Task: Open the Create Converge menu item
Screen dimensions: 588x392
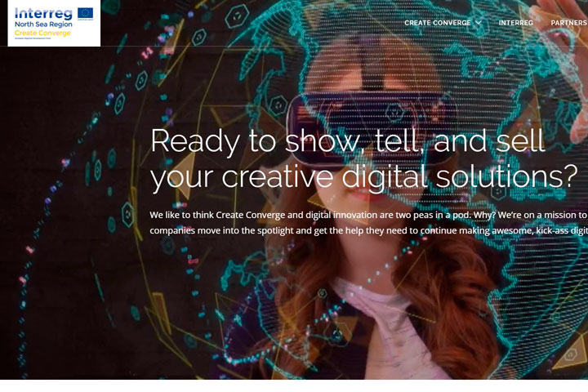Action: (437, 23)
